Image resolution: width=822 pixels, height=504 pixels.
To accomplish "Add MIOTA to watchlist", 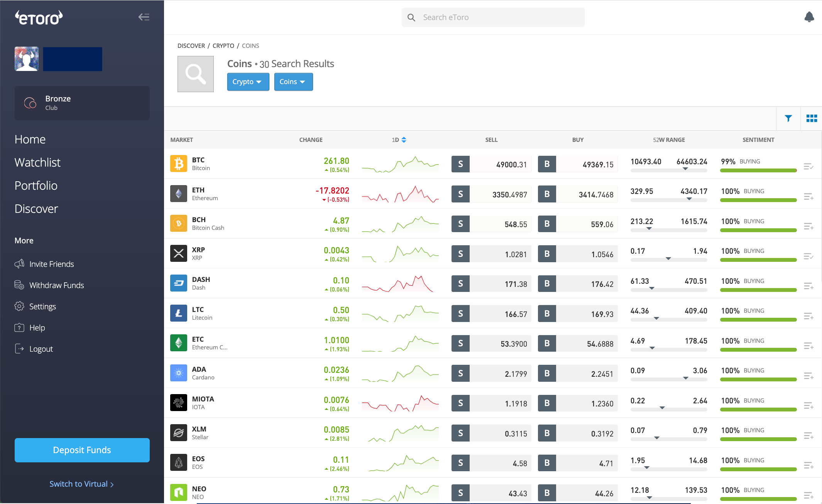I will click(x=808, y=406).
